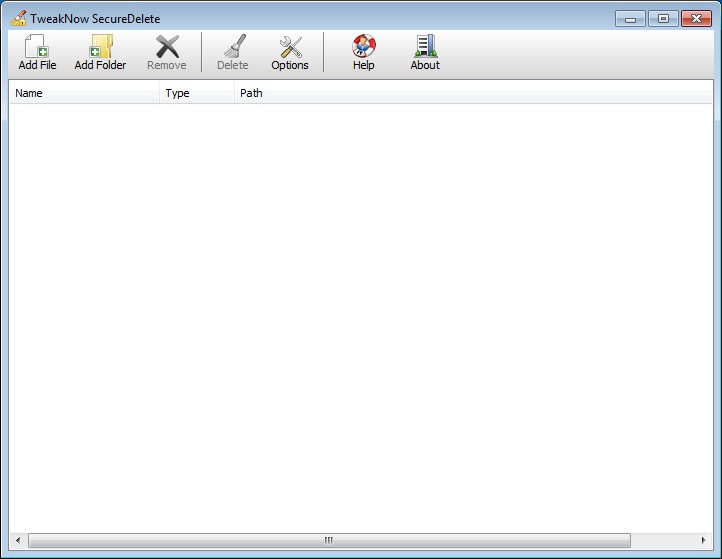Maximize the TweakNow SecureDelete window
This screenshot has width=722, height=559.
(663, 19)
